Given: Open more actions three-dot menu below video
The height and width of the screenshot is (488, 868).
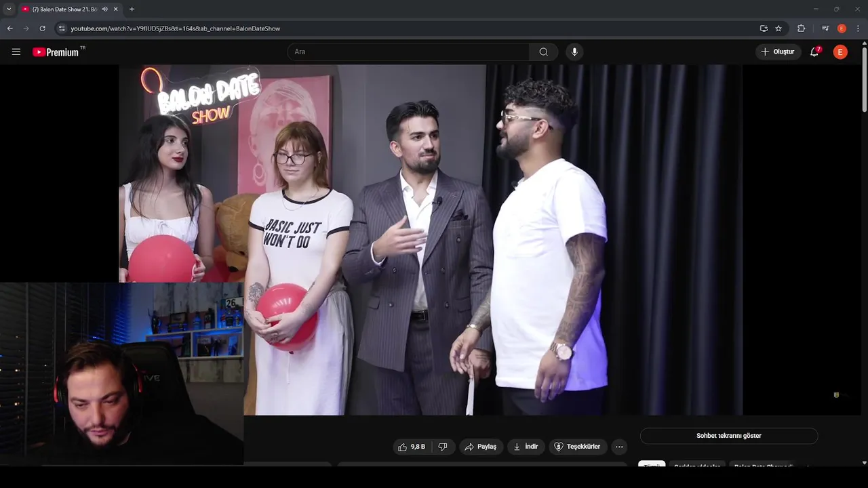Looking at the screenshot, I should 619,447.
